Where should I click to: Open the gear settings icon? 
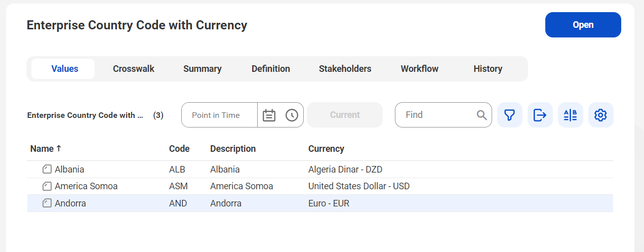pyautogui.click(x=601, y=115)
